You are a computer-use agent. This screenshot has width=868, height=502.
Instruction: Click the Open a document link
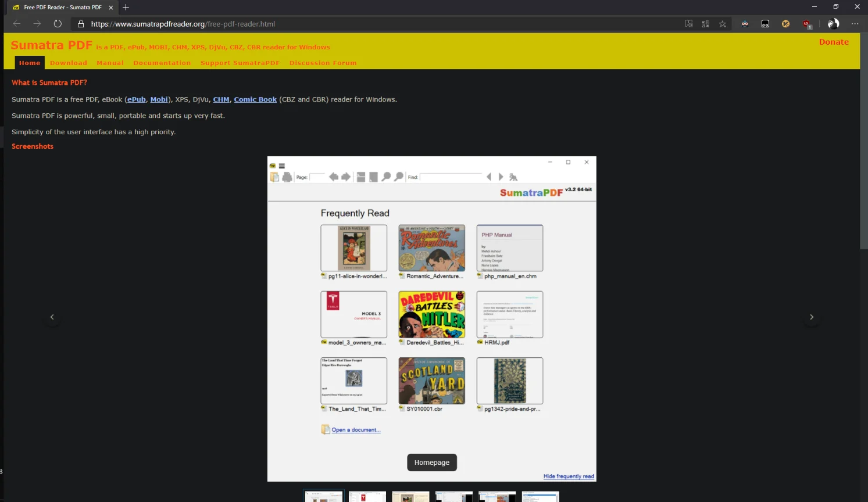[356, 430]
